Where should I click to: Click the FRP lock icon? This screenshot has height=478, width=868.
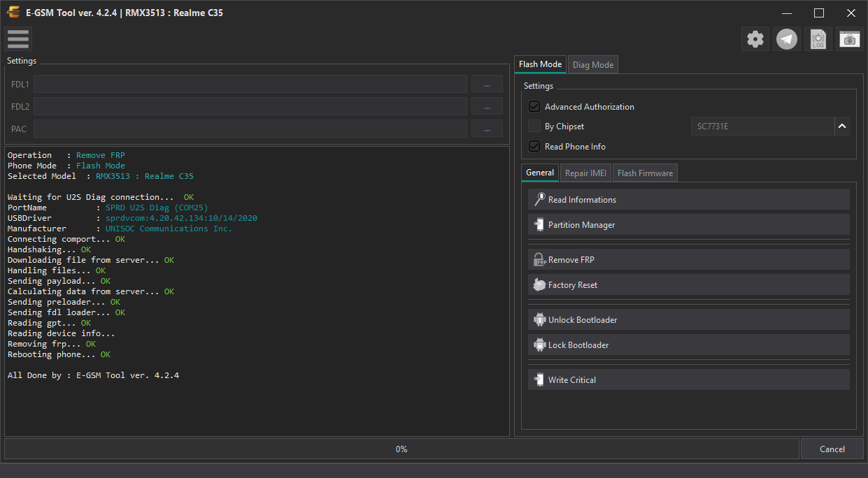pos(539,259)
